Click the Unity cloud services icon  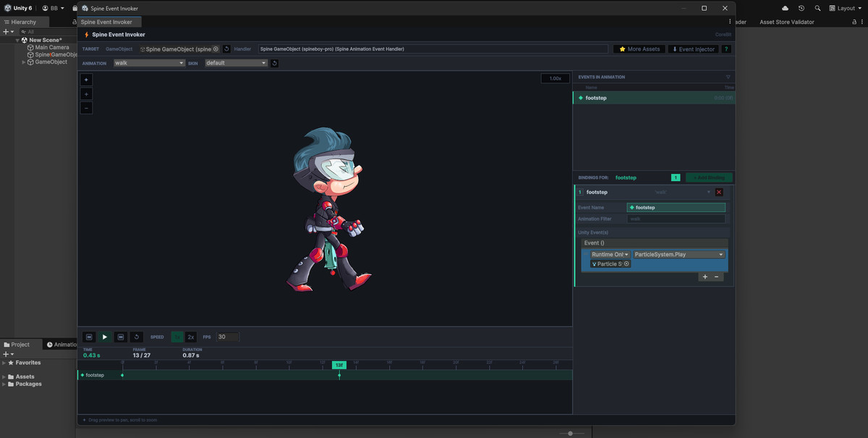[786, 8]
